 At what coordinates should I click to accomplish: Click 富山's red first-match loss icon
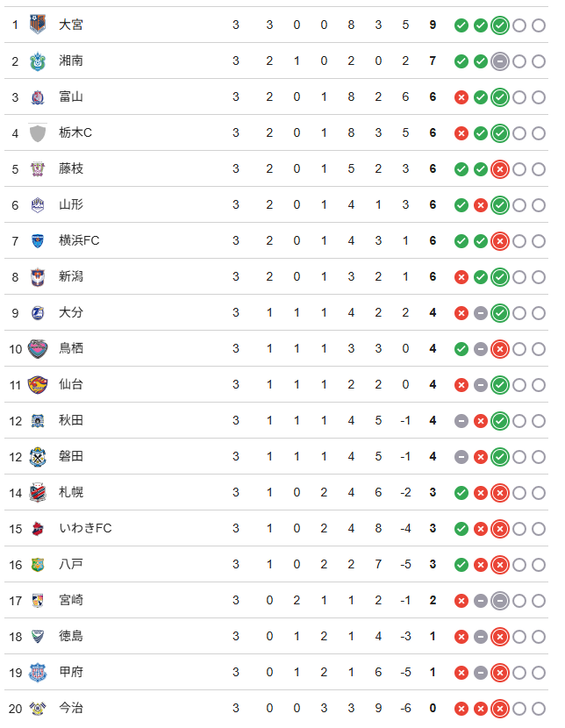click(x=461, y=97)
